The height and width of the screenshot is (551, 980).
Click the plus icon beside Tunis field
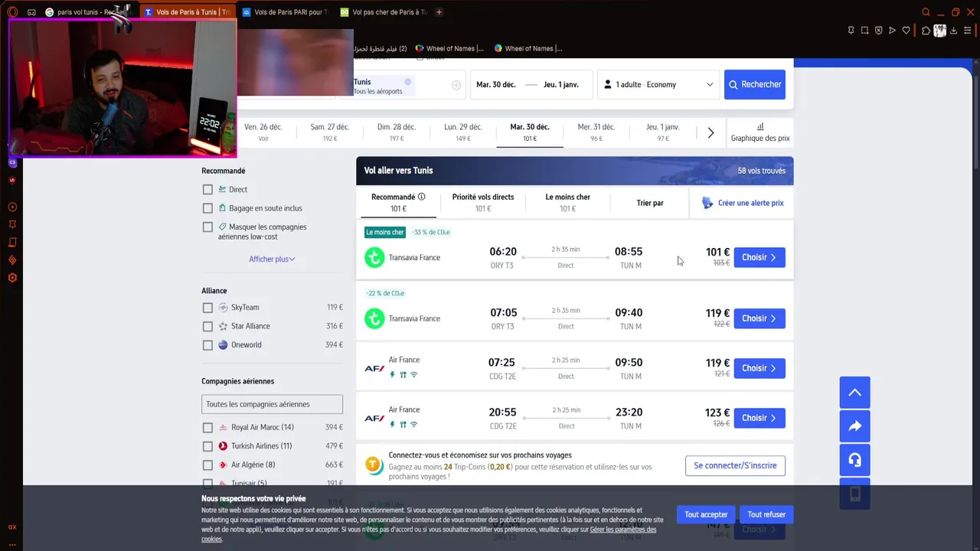(x=456, y=85)
